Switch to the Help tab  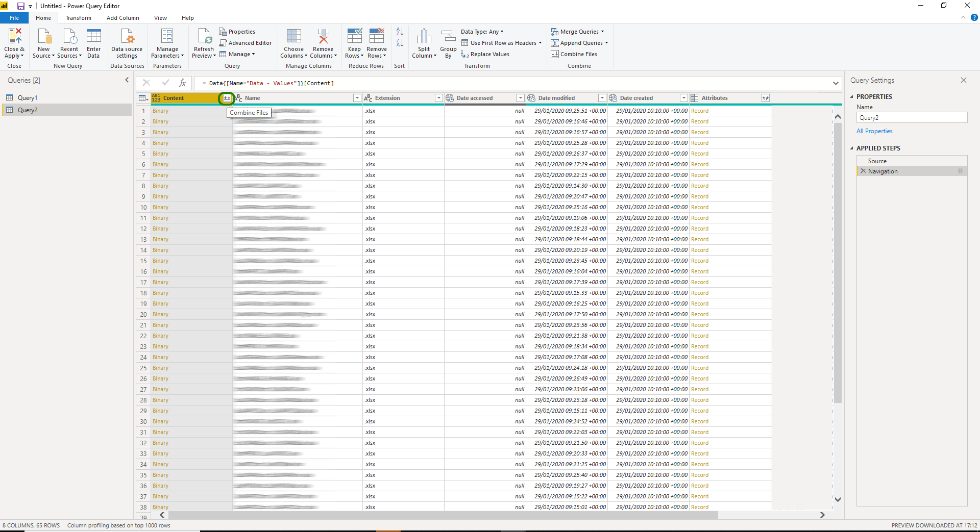[x=188, y=18]
